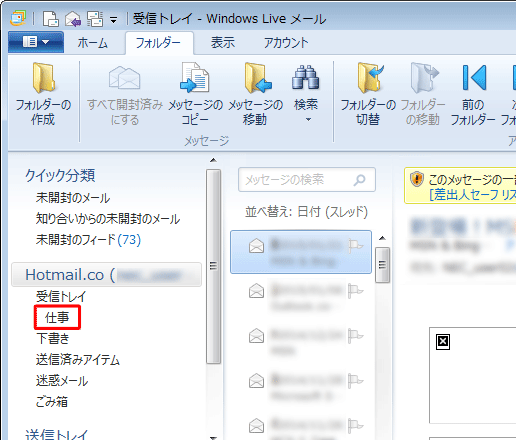Click the New item icon in quick access toolbar
The image size is (516, 440).
pyautogui.click(x=51, y=19)
